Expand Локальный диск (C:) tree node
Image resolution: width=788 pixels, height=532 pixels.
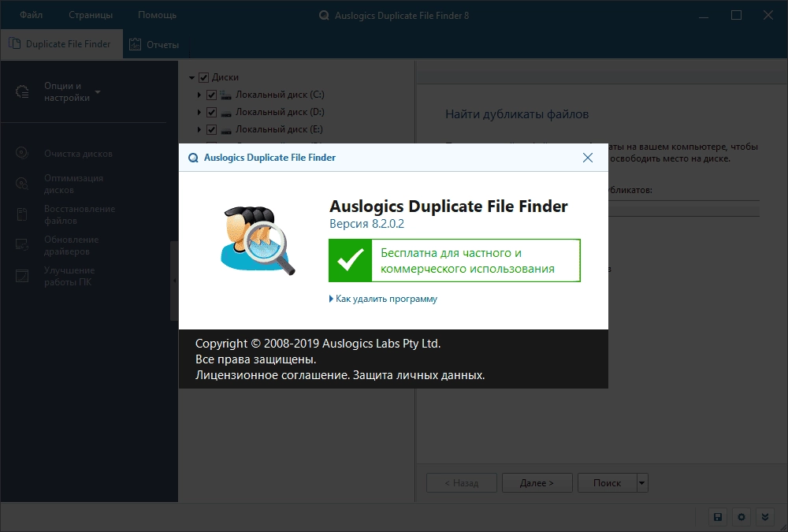(x=199, y=95)
